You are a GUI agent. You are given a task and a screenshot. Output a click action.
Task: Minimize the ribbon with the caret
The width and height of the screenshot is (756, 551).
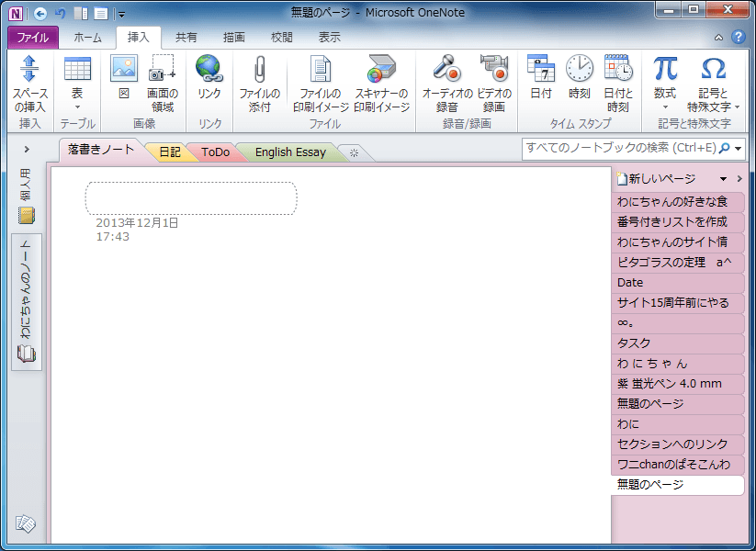718,37
